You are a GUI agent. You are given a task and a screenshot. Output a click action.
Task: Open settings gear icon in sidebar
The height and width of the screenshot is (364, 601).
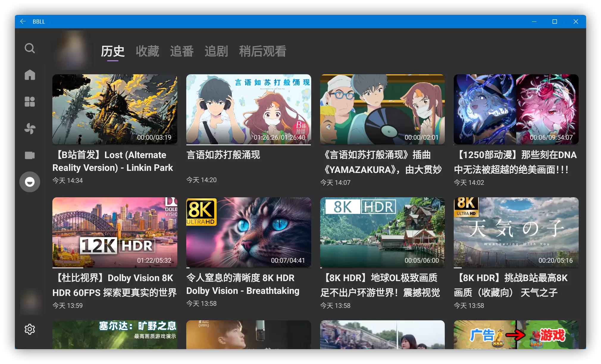(30, 329)
